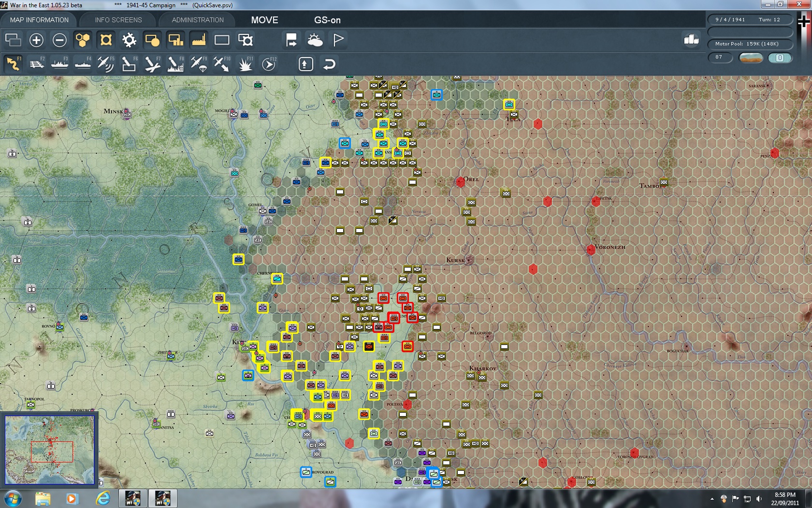Click the German cross flag emblem
This screenshot has height=508, width=812.
(805, 22)
